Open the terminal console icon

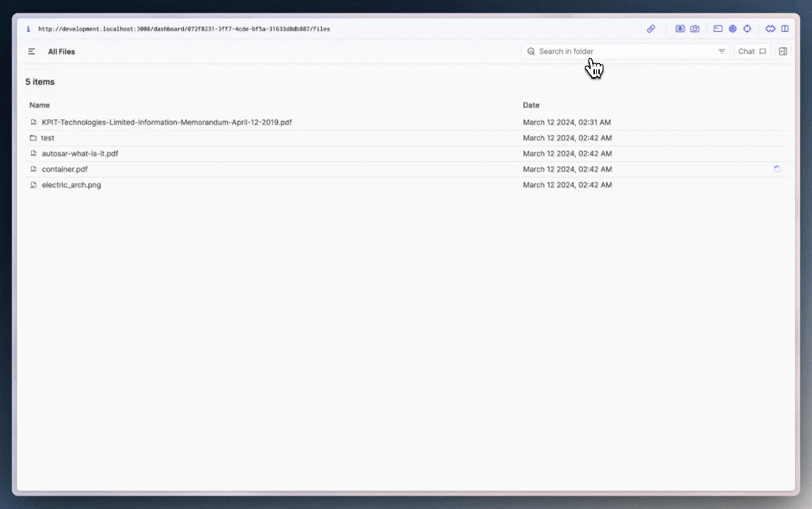(718, 29)
